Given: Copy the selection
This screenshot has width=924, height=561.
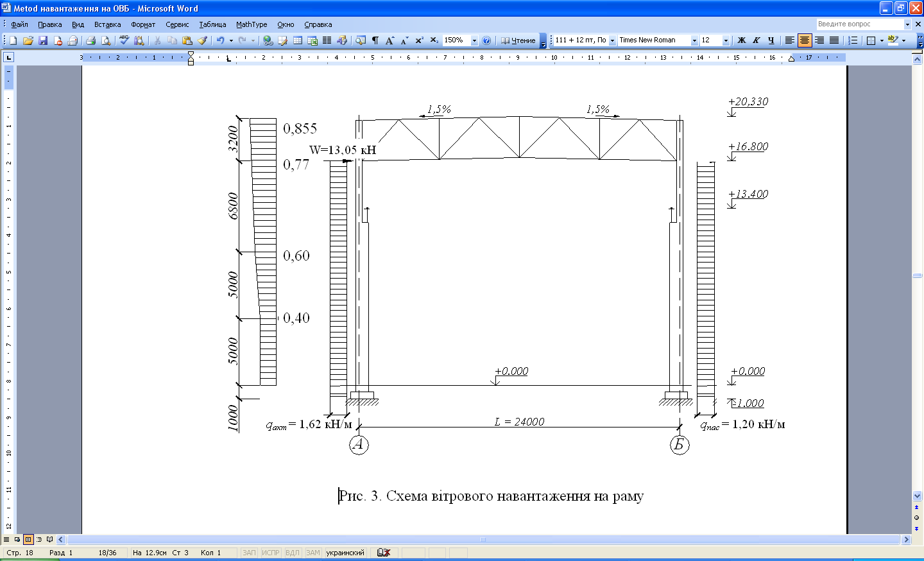Looking at the screenshot, I should pyautogui.click(x=172, y=40).
